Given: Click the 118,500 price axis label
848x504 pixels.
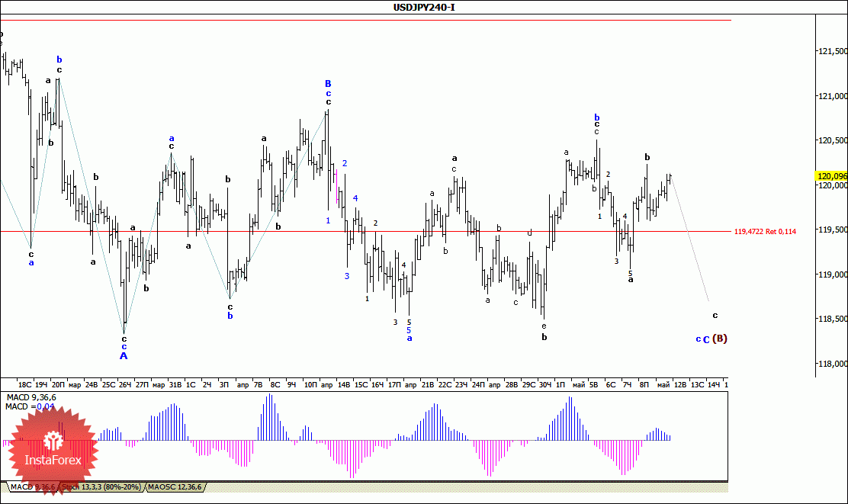Looking at the screenshot, I should point(833,319).
